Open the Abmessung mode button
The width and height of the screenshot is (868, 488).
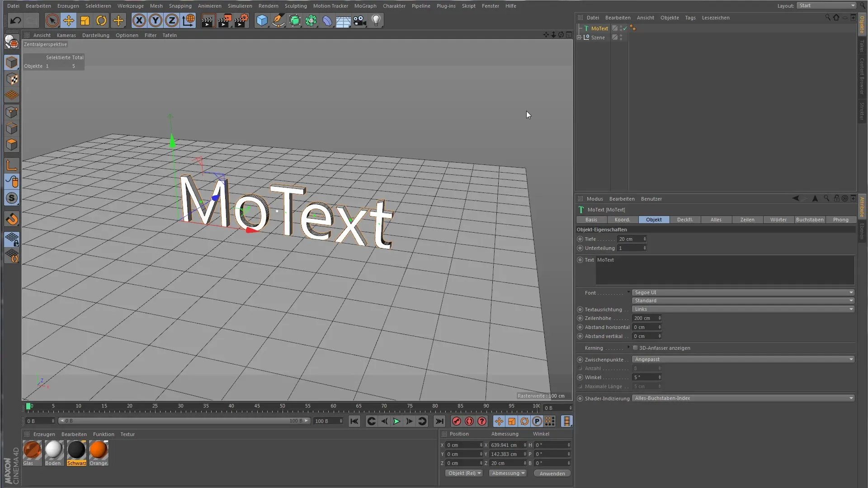pos(508,473)
